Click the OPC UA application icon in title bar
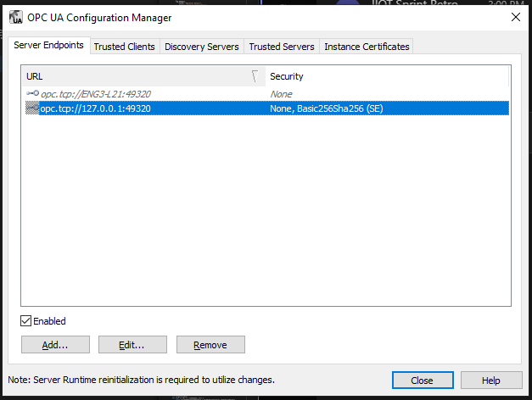532x400 pixels. point(15,17)
